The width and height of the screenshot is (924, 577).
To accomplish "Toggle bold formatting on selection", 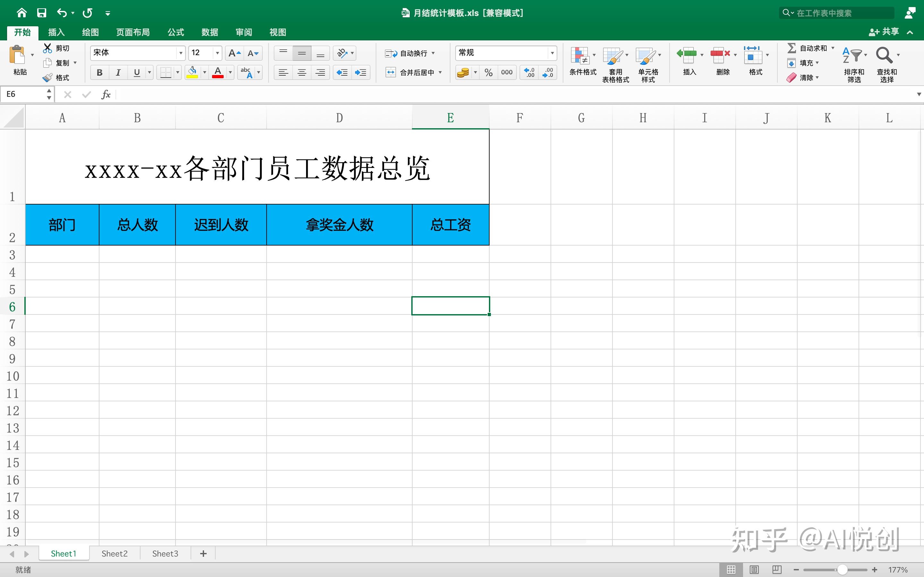I will point(98,72).
